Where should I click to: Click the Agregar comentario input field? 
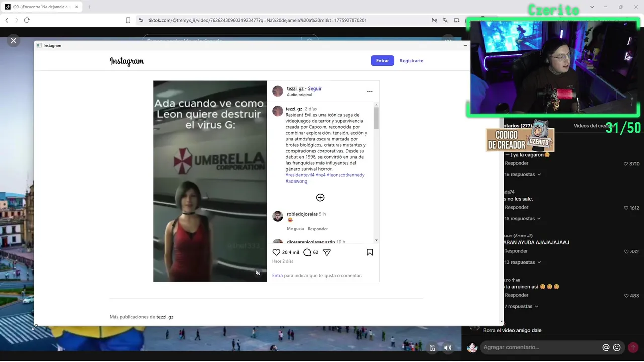coord(541,347)
